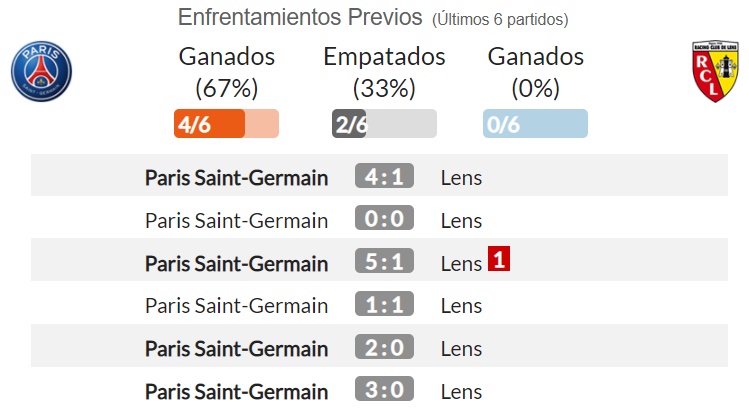Open the 3:0 match score badge

pyautogui.click(x=384, y=389)
